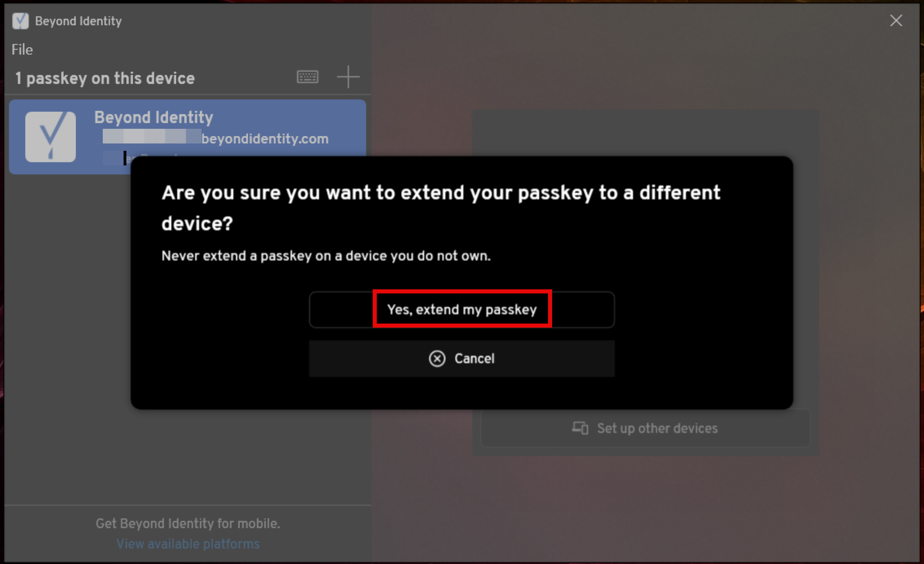
Task: Click the plus icon beside the keyboard icon
Action: click(349, 77)
